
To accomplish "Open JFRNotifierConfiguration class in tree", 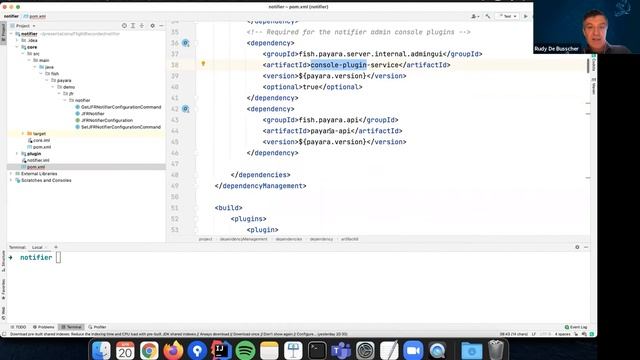I will (107, 120).
